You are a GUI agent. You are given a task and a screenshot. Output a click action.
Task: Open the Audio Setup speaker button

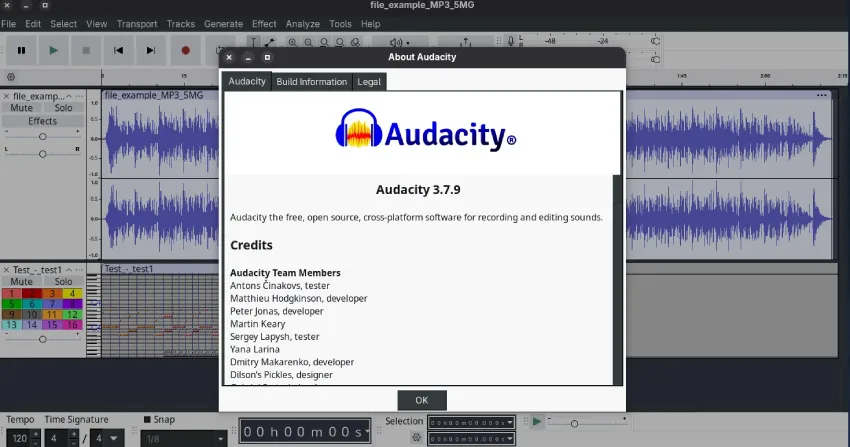400,42
